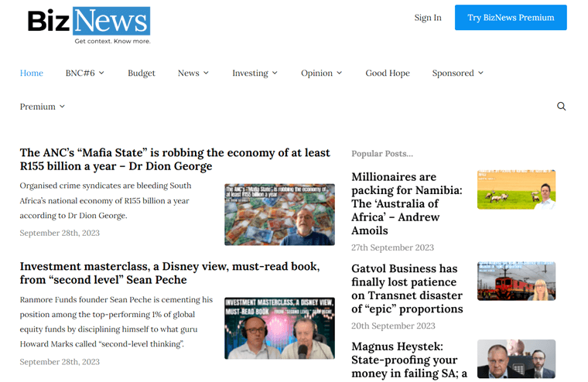Click the Ranmore Funds founder excerpt text
Image resolution: width=588 pixels, height=382 pixels.
click(x=116, y=322)
